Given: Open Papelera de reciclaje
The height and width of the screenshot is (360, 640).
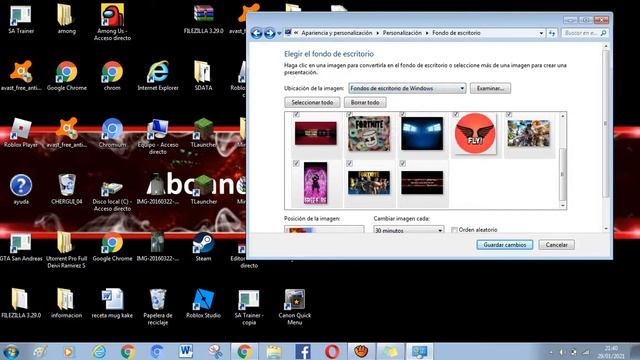Looking at the screenshot, I should coord(158,307).
